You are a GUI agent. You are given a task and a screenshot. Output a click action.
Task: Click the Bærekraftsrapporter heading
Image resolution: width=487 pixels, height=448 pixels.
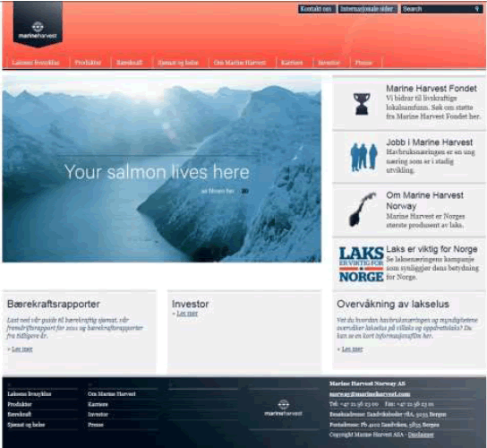[54, 304]
